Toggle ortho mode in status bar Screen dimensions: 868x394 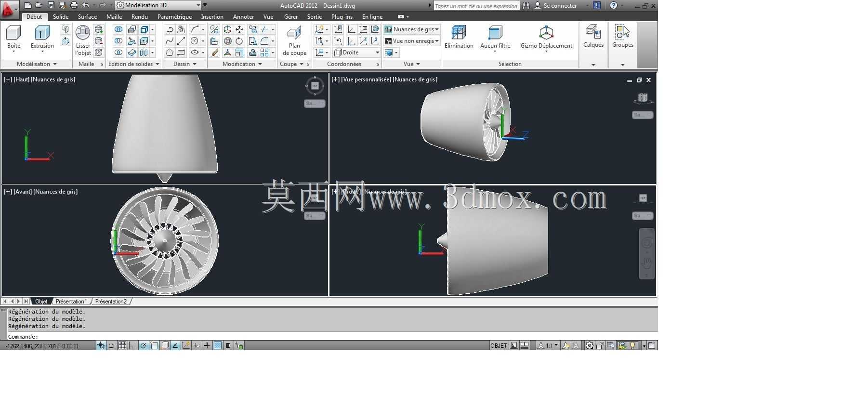pos(133,345)
